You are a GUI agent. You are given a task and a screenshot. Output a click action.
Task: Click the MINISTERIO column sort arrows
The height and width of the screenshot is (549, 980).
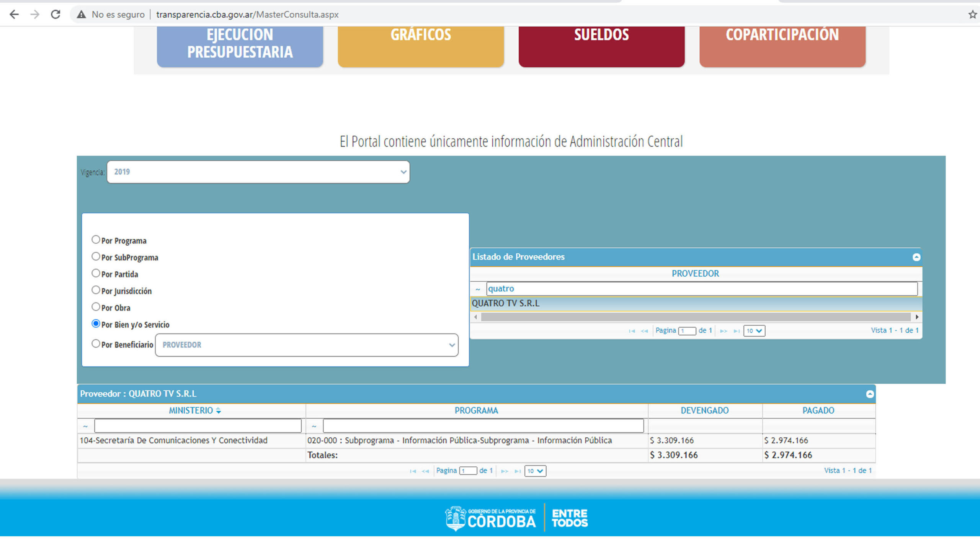[218, 410]
